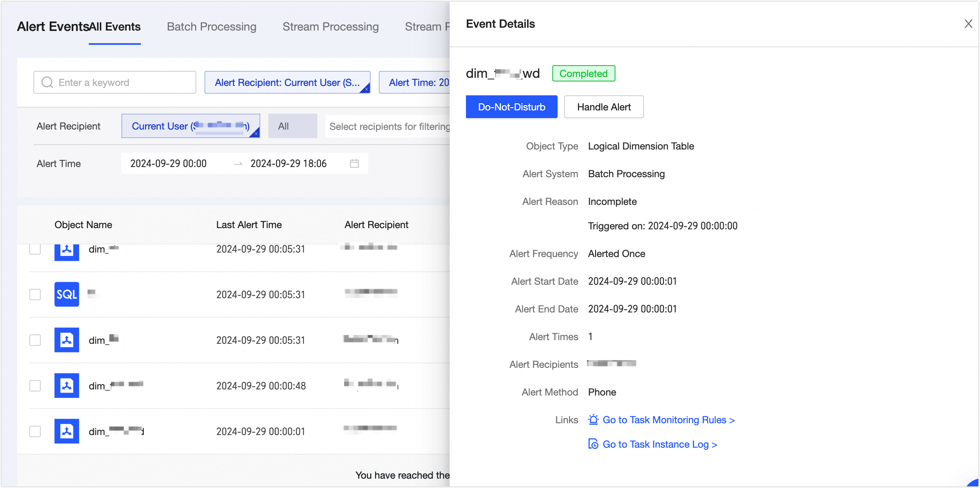Click dimension table icon in 00:00:48 row

click(67, 385)
